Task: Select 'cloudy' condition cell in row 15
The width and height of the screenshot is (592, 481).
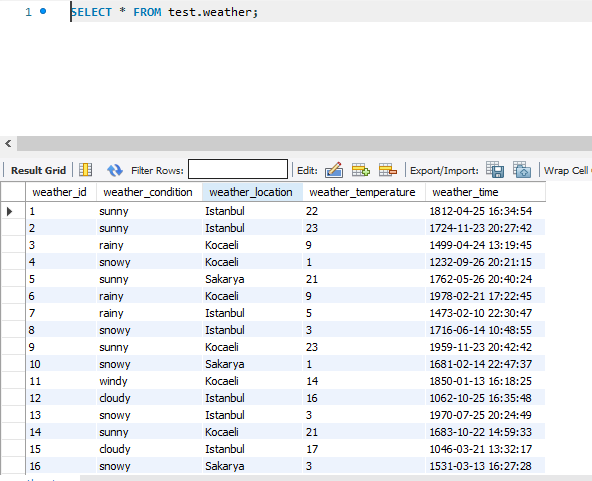Action: [x=150, y=449]
